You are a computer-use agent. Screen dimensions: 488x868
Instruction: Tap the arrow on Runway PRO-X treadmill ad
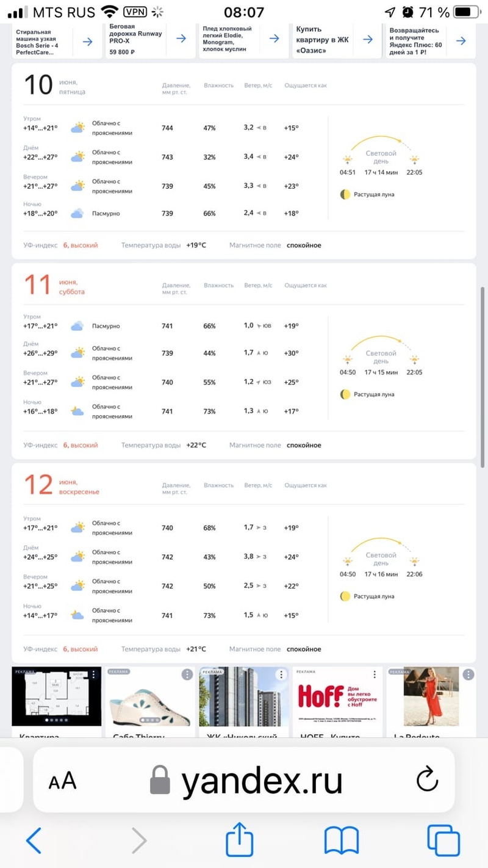pos(181,38)
